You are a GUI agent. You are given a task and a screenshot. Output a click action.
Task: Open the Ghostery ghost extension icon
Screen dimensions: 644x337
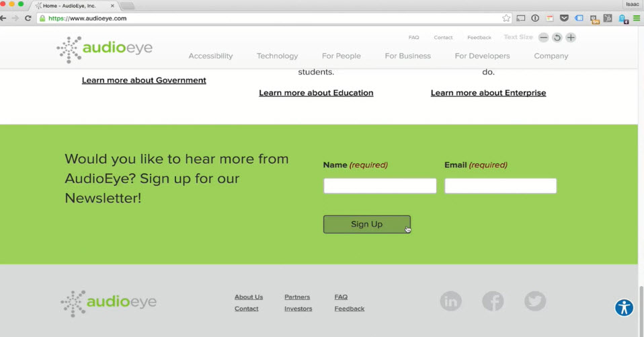623,19
